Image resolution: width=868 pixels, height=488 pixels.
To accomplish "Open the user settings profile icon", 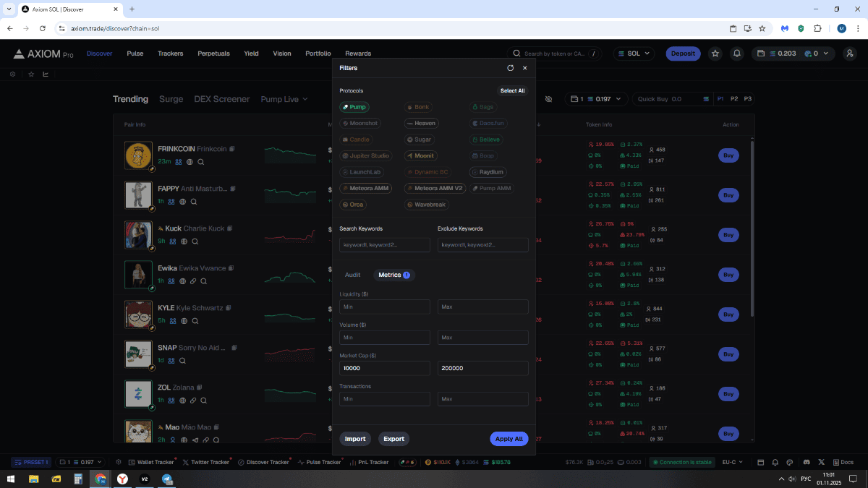I will [849, 53].
